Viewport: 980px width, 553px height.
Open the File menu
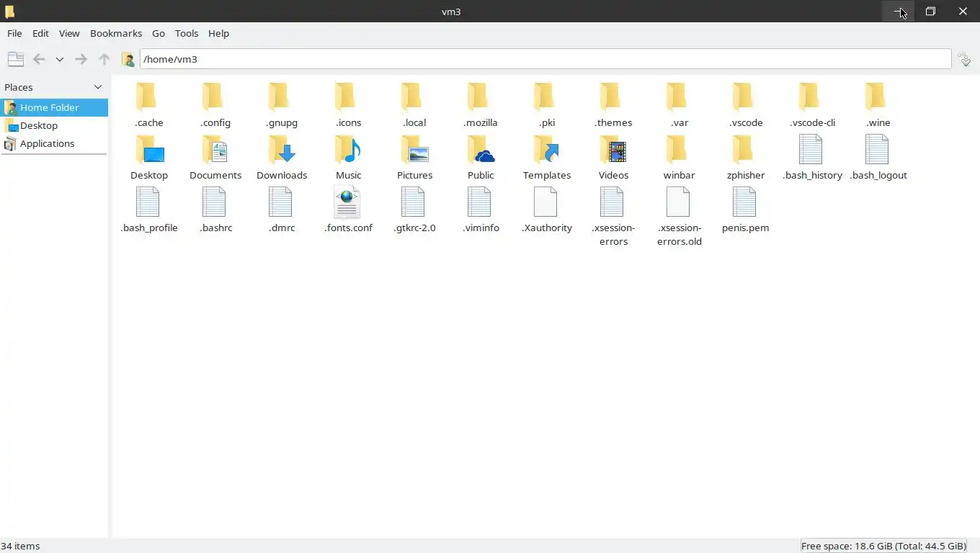[x=14, y=33]
